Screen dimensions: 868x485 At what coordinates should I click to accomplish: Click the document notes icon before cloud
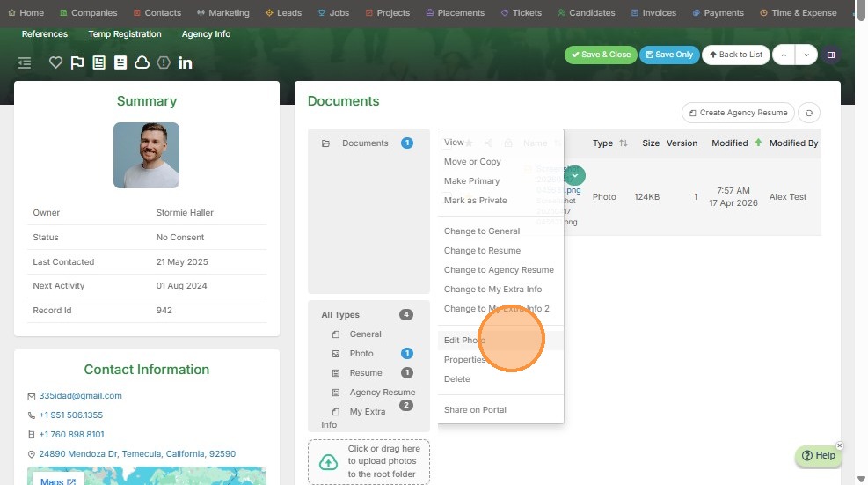pos(120,62)
